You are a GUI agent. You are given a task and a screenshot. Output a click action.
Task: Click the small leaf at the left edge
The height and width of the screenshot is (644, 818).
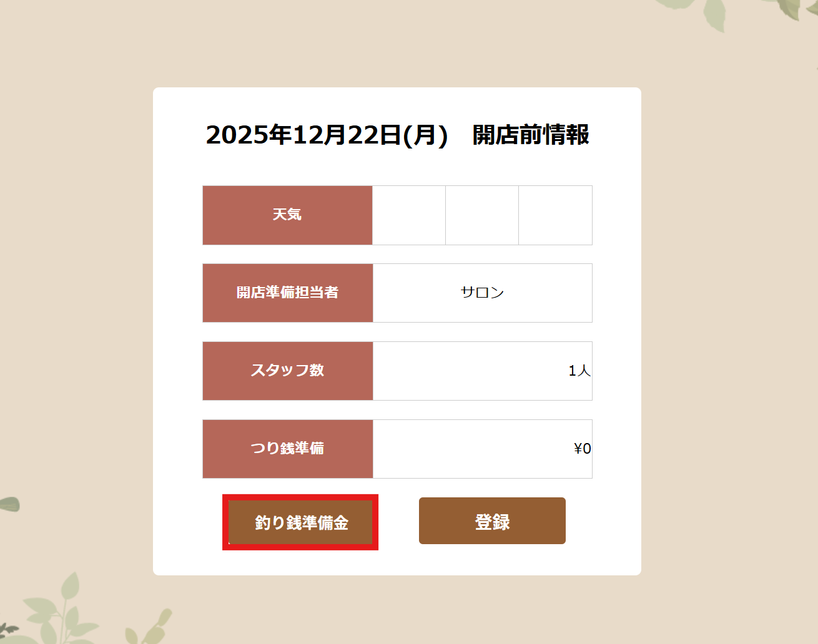[x=9, y=504]
